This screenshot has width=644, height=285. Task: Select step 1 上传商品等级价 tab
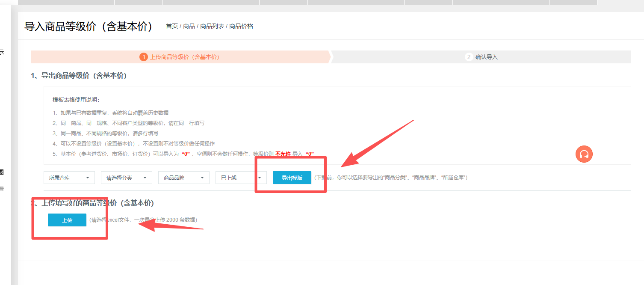pos(180,57)
